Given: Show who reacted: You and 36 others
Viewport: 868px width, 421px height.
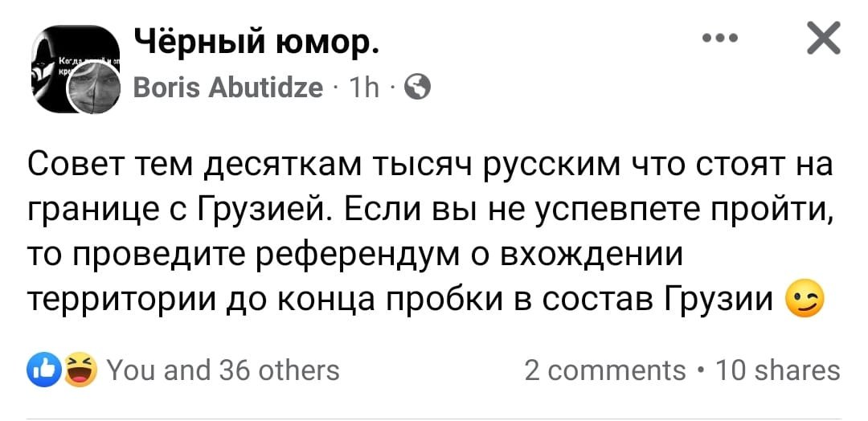Looking at the screenshot, I should pos(223,370).
